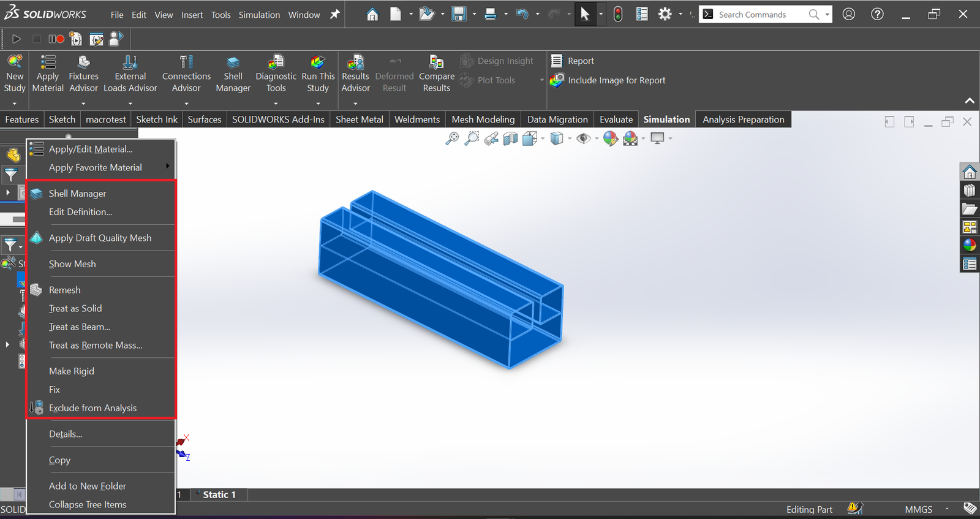Viewport: 980px width, 519px height.
Task: Click the Zoom to Fit magnifier icon
Action: coord(452,138)
